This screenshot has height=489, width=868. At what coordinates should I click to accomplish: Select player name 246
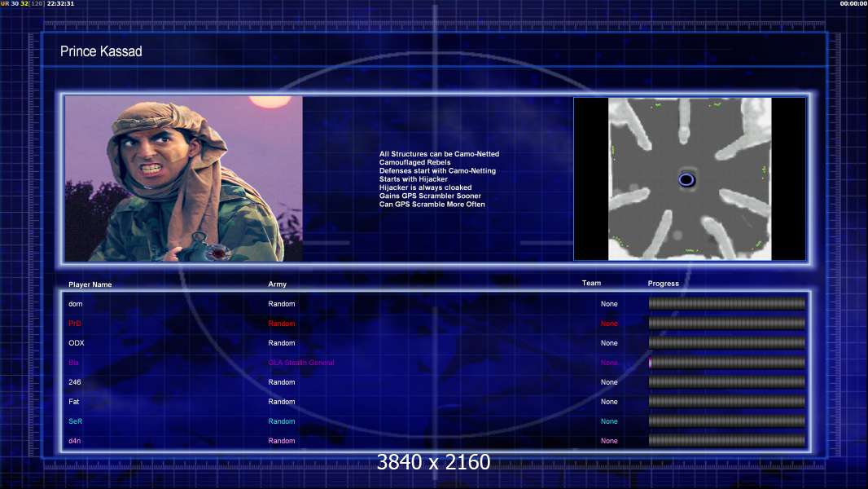pos(75,382)
